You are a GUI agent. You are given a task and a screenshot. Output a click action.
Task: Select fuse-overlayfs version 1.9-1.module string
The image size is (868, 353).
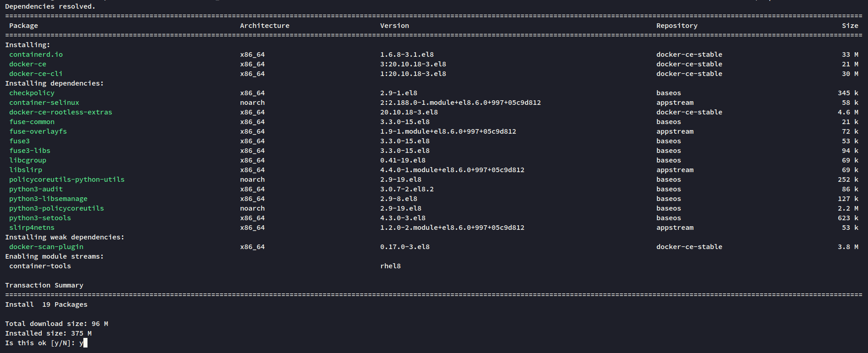448,131
